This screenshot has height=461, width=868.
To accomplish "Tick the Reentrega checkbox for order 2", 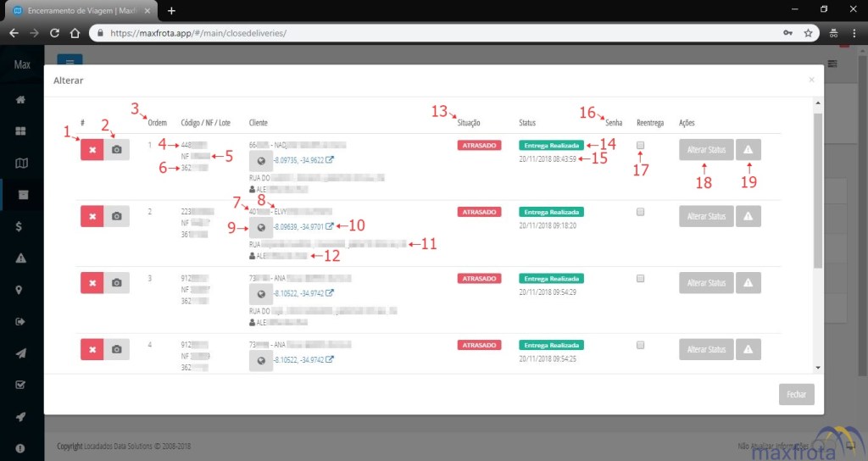I will 641,212.
